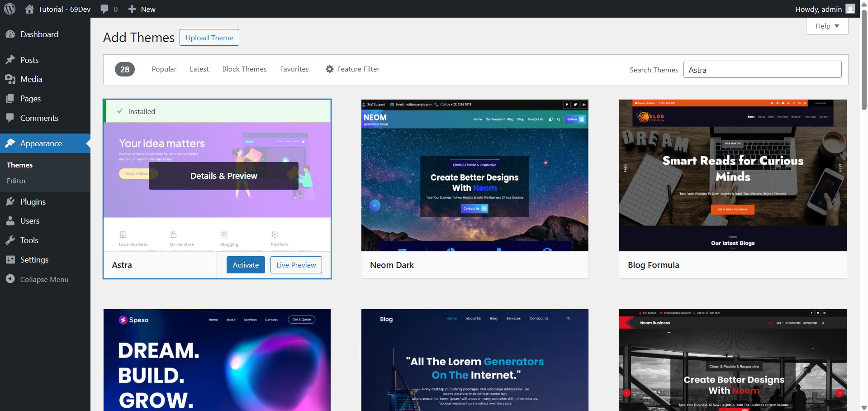This screenshot has width=868, height=411.
Task: Open the site home icon in admin bar
Action: [x=29, y=9]
